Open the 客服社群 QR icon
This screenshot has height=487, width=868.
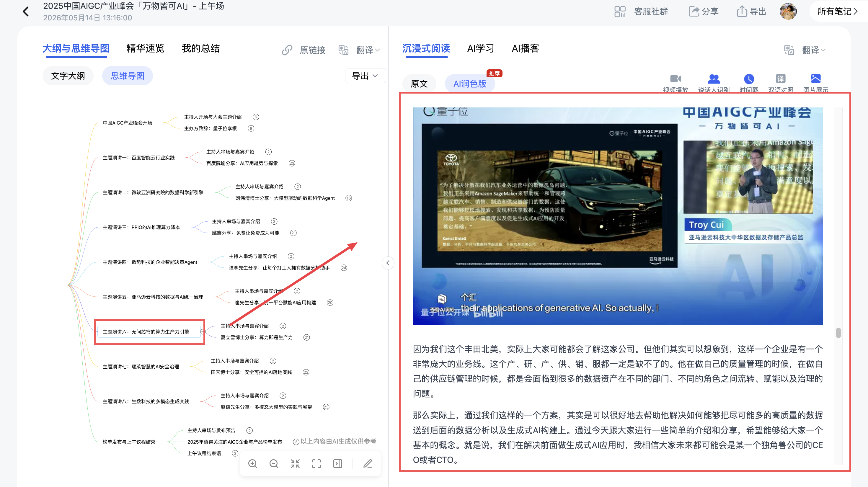click(x=620, y=12)
